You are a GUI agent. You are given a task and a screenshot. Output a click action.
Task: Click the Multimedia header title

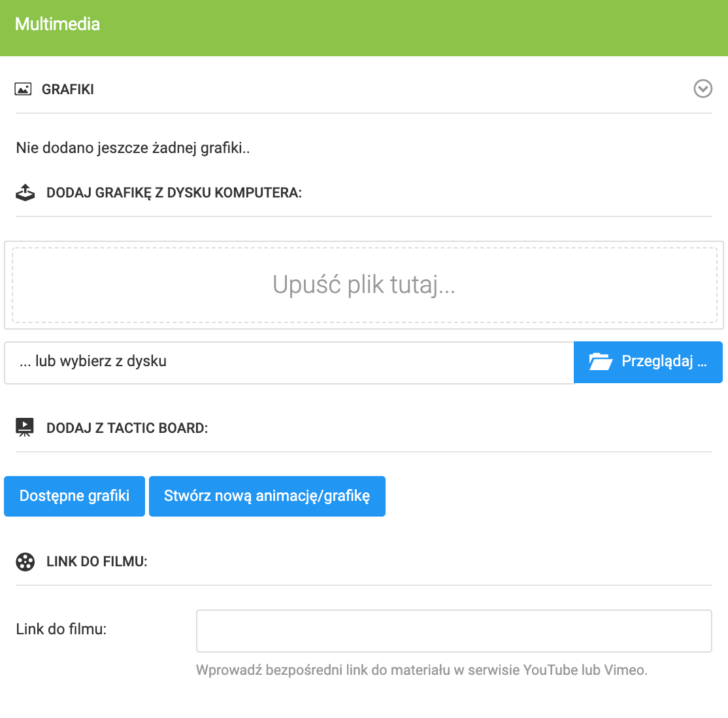coord(58,24)
